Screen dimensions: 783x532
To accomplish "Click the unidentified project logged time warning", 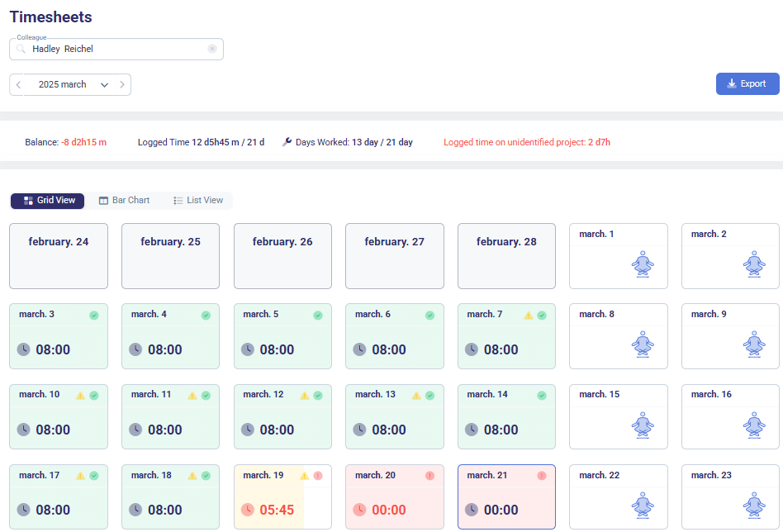I will coord(526,142).
